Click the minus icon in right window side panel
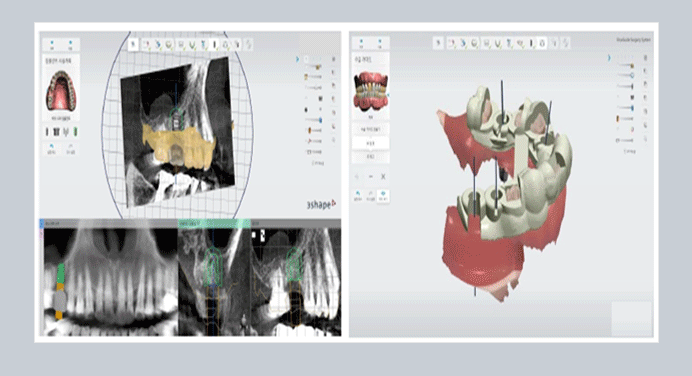 (371, 177)
